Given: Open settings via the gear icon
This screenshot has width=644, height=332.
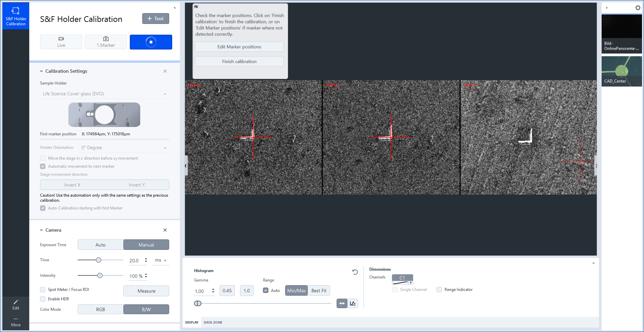Looking at the screenshot, I should click(x=638, y=7).
